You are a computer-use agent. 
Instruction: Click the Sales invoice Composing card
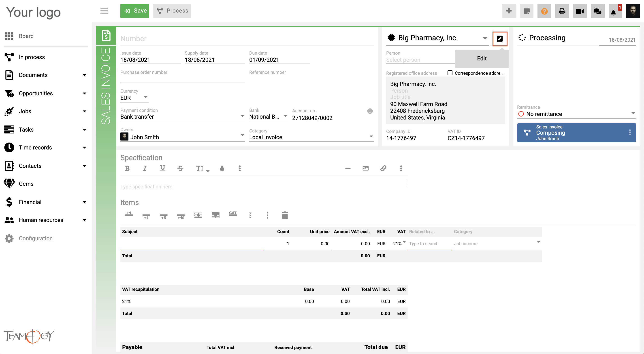pos(576,132)
